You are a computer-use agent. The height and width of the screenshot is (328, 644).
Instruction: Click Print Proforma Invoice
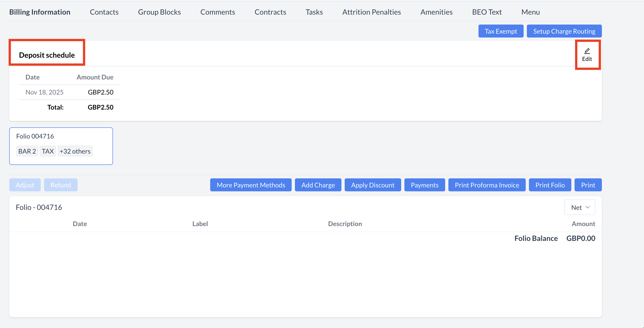487,185
